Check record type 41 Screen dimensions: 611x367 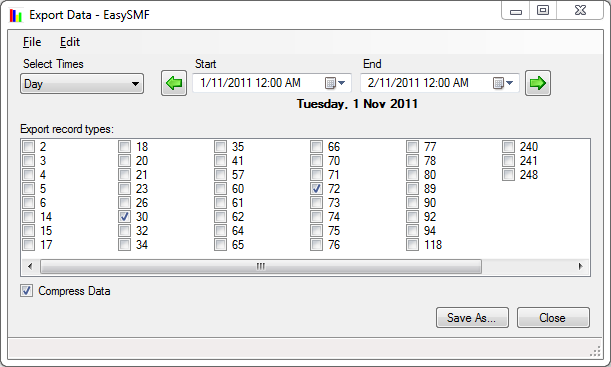point(220,161)
